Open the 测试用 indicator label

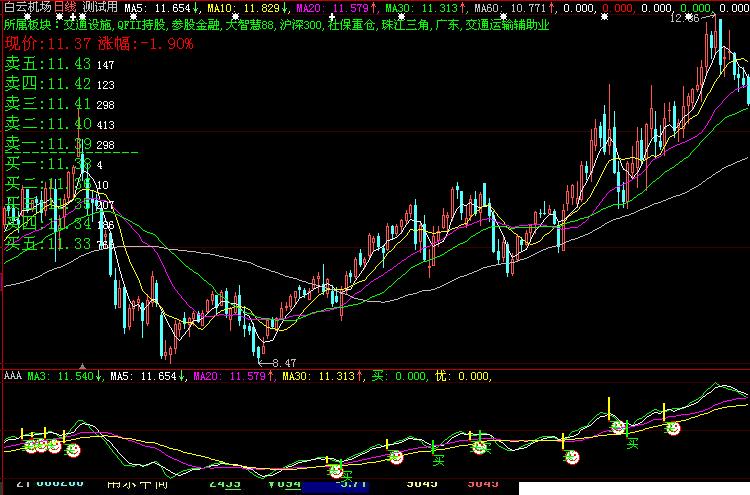102,8
